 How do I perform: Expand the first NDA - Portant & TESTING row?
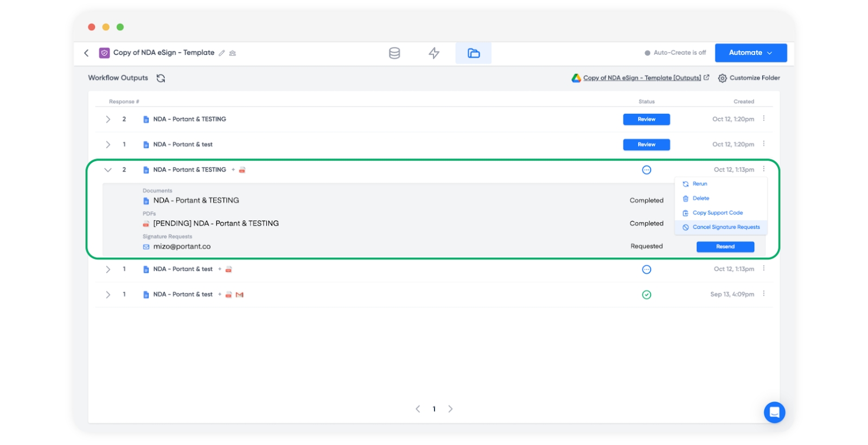[x=108, y=119]
